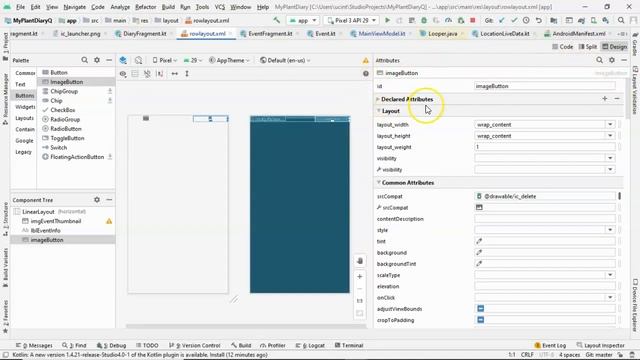Viewport: 640px width, 360px height.
Task: Toggle the orientation icon in design toolbar
Action: tap(138, 60)
